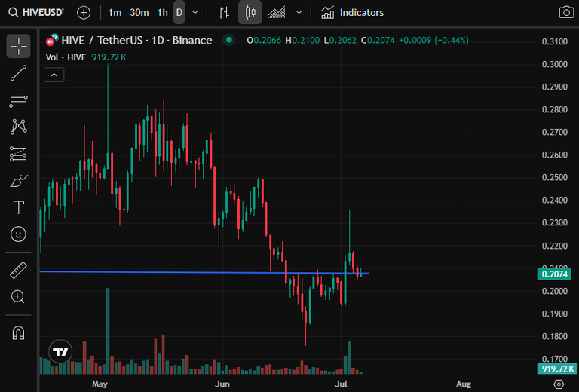The width and height of the screenshot is (579, 392).
Task: Click the Aug date axis label
Action: (464, 384)
